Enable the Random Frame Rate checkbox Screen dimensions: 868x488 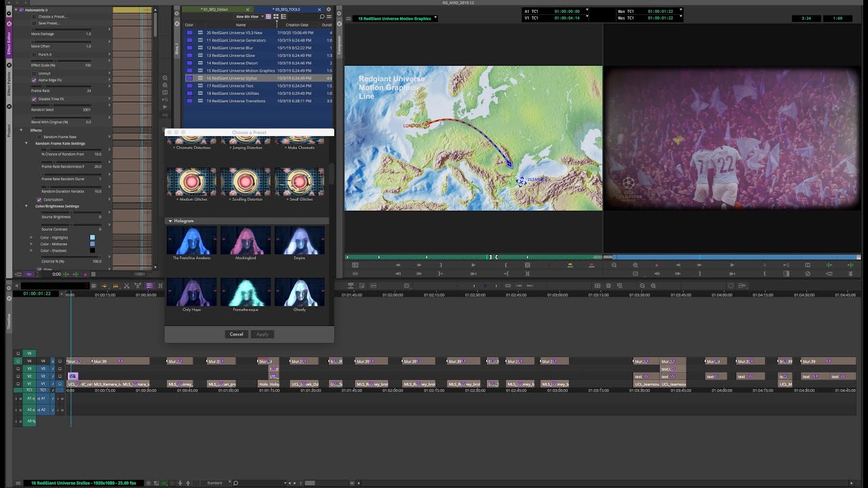(39, 137)
